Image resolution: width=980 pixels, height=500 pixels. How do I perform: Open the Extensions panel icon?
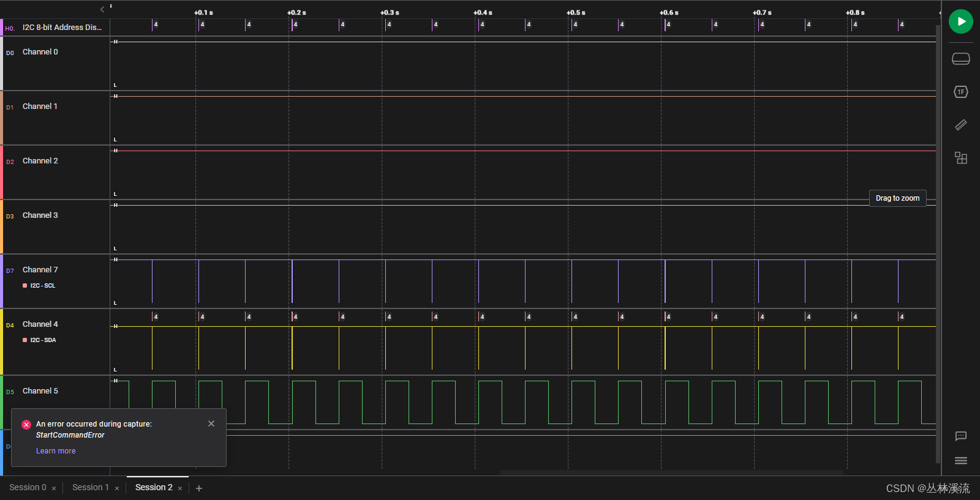(x=960, y=158)
